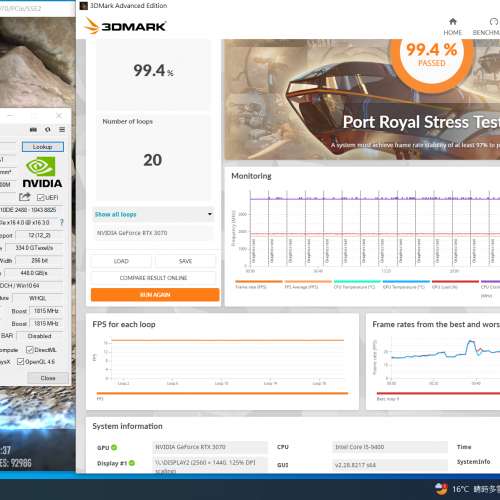Click the GUI version value field
Image resolution: width=500 pixels, height=500 pixels.
390,465
